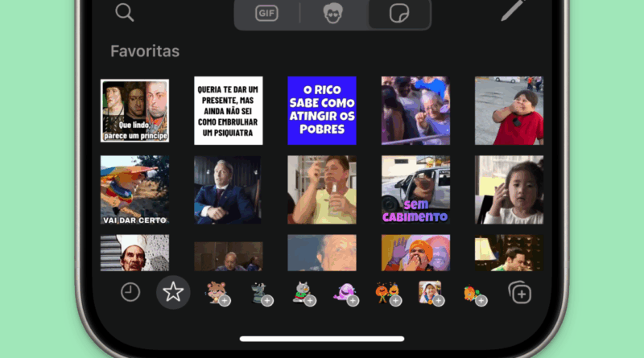Viewport: 644px width, 358px height.
Task: Select the 'sem cabimento' car sticker
Action: (415, 190)
